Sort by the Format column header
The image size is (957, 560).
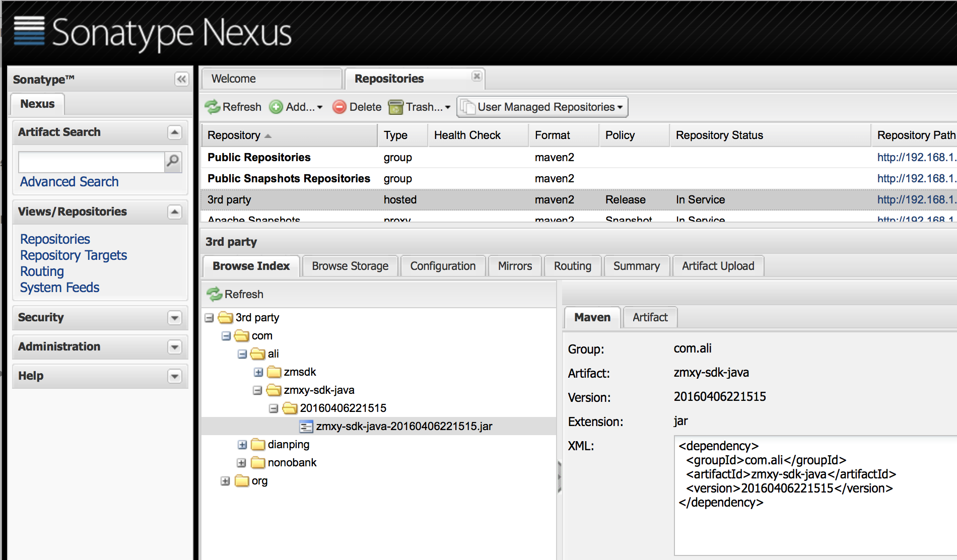click(x=564, y=135)
